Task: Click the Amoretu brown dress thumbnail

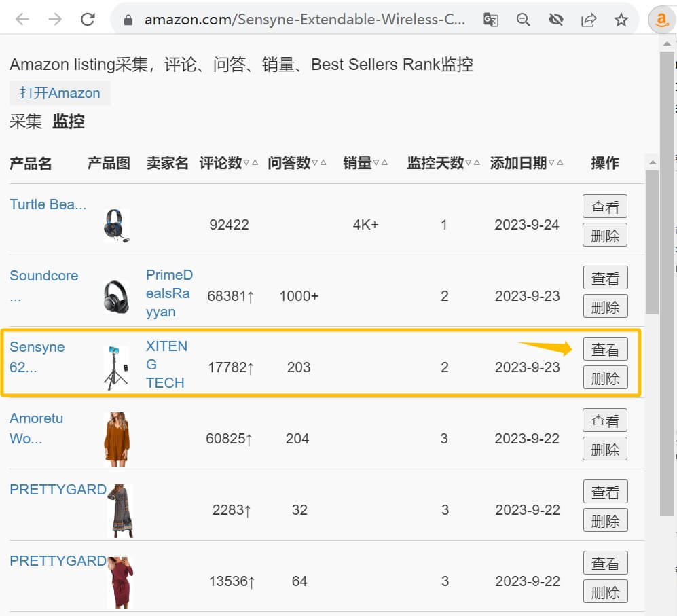Action: (117, 439)
